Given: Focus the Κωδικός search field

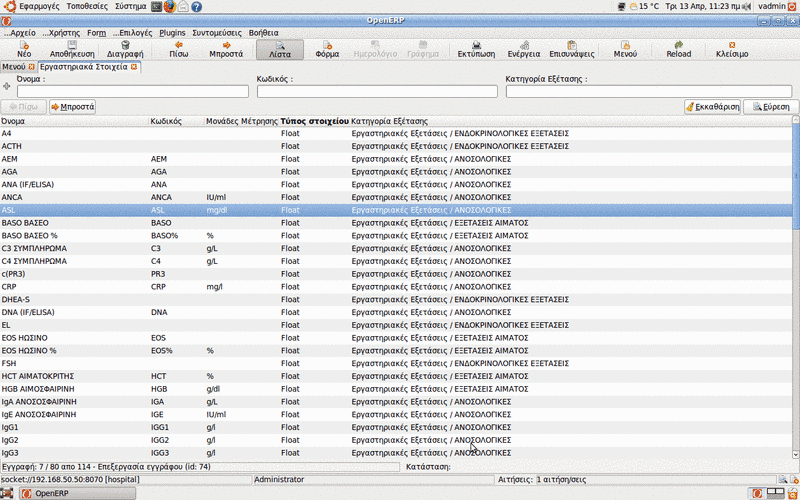Looking at the screenshot, I should coord(377,91).
